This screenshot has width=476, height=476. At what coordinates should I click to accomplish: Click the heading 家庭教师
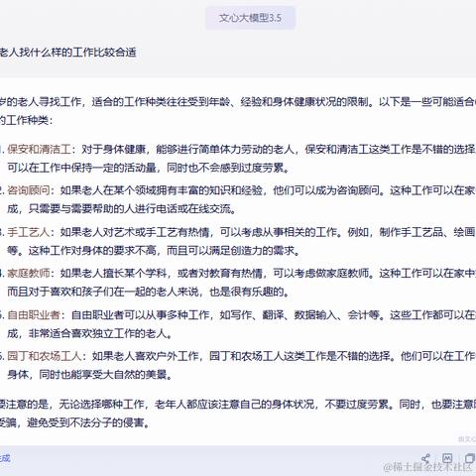(x=29, y=273)
